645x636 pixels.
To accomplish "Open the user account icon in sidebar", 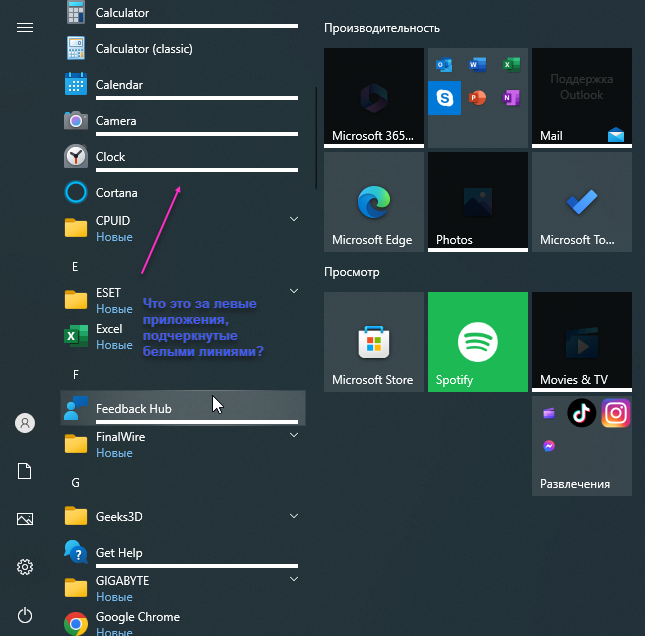I will 25,423.
